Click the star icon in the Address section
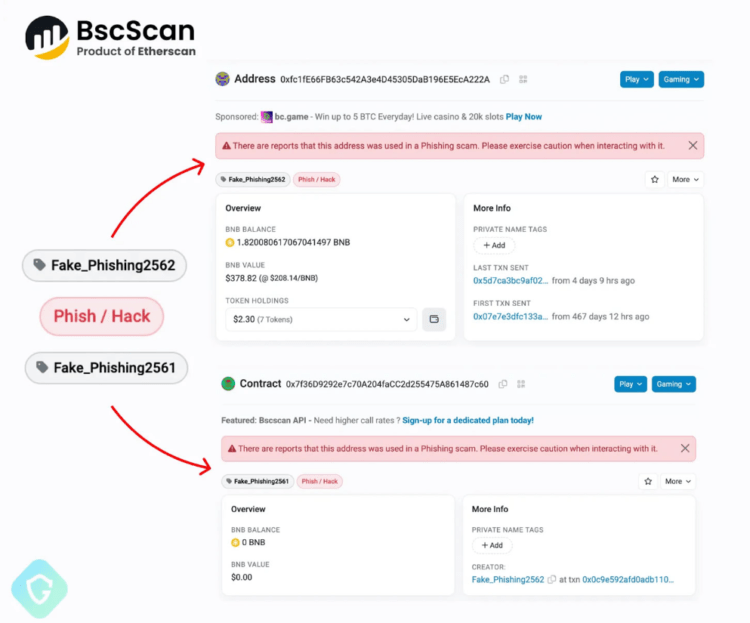This screenshot has width=750, height=623. pos(655,180)
